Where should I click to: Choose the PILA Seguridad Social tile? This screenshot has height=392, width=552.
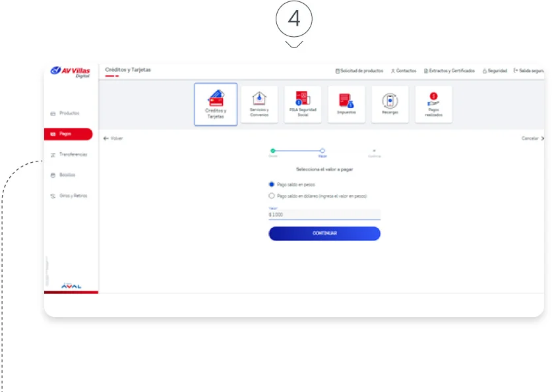point(303,104)
